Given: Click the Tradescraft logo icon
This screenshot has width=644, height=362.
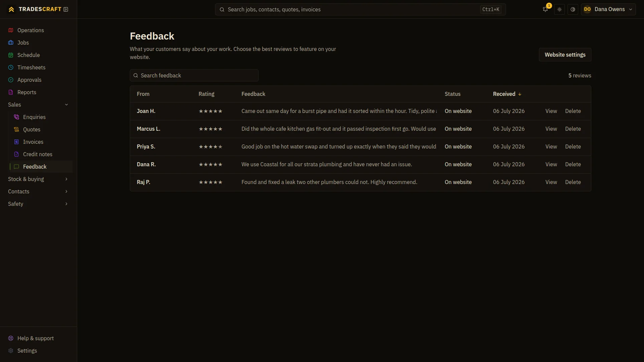Looking at the screenshot, I should 11,9.
